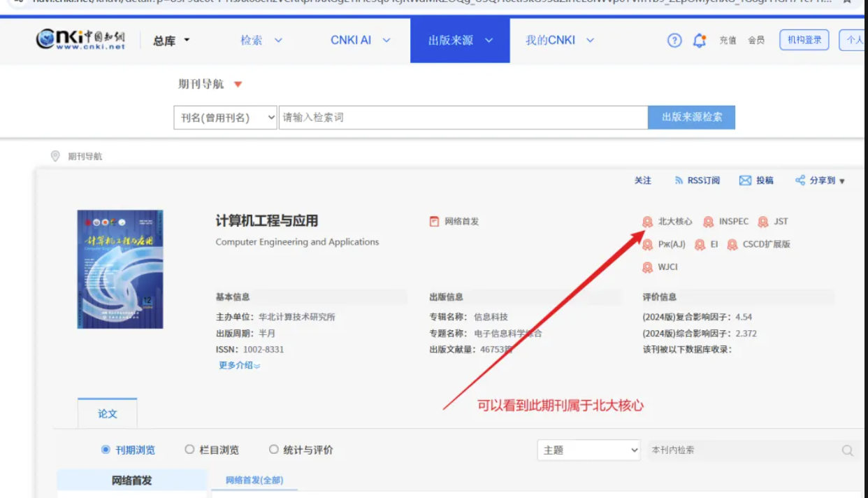Expand the 我的CNKI menu
868x498 pixels.
coord(560,41)
